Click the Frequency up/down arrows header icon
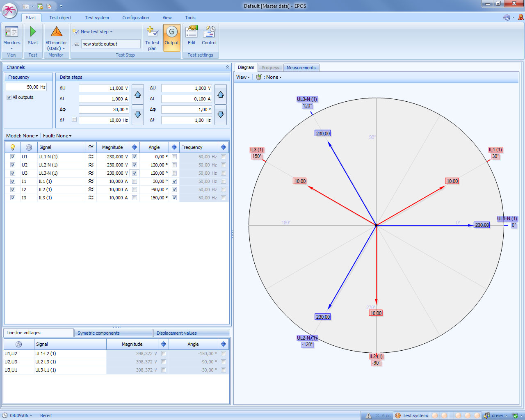The image size is (525, 420). coord(223,147)
